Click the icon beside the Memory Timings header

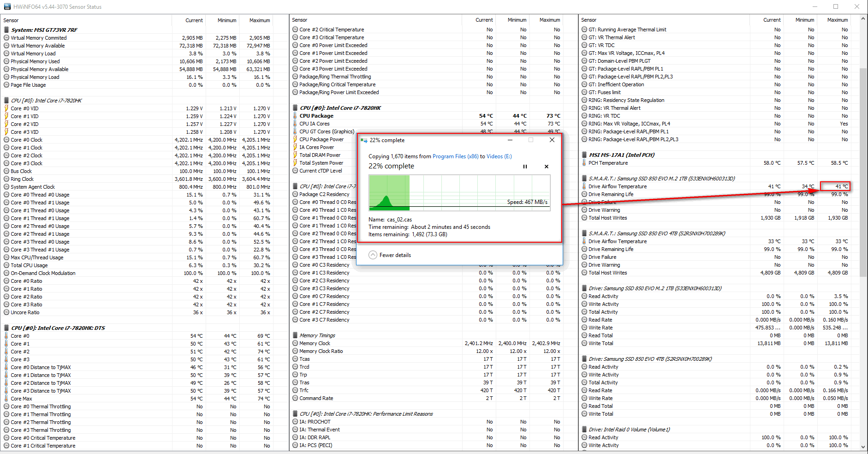[295, 335]
